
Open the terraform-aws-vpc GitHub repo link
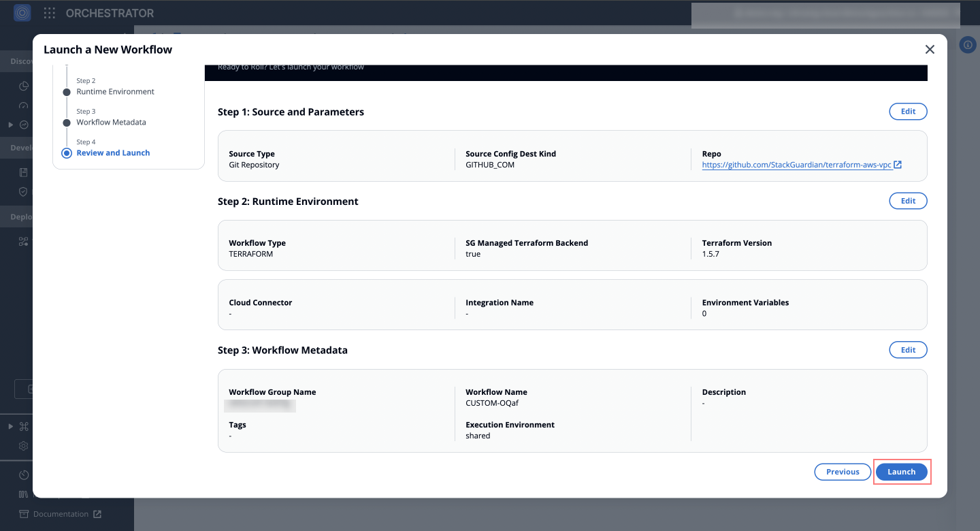pyautogui.click(x=796, y=165)
